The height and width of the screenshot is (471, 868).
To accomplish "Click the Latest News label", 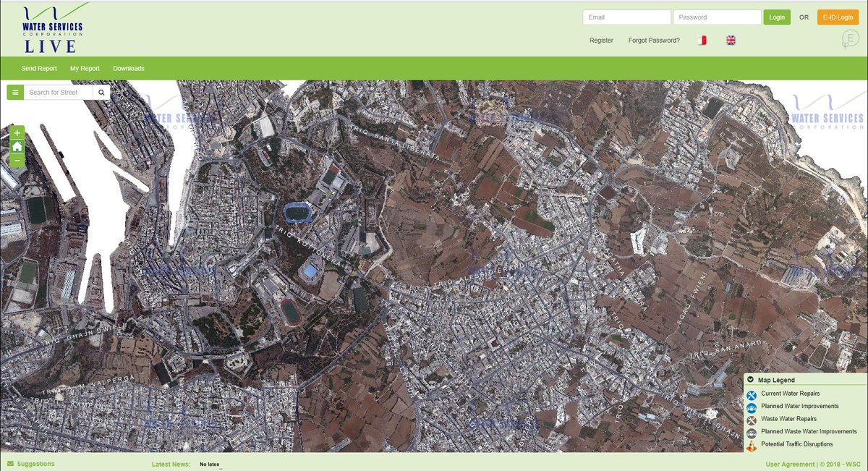I will (171, 464).
